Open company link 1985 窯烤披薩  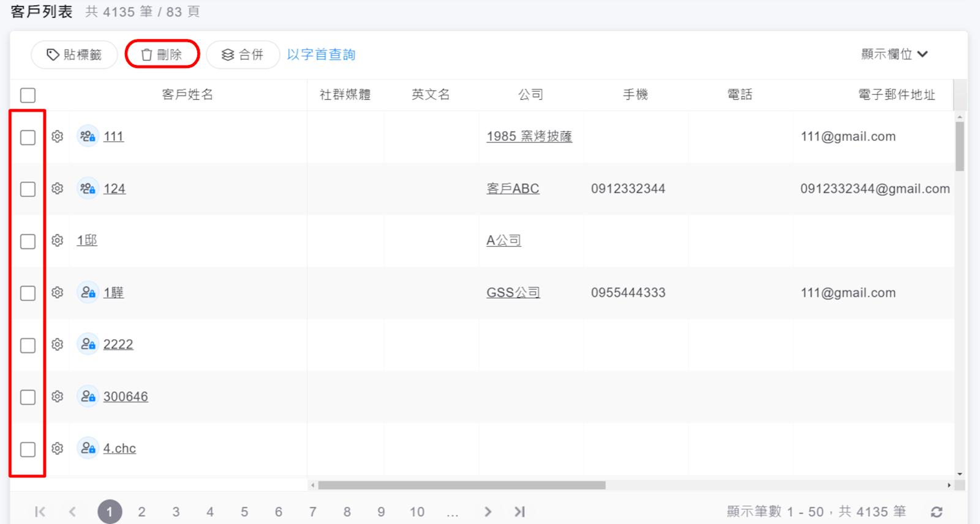click(x=529, y=137)
